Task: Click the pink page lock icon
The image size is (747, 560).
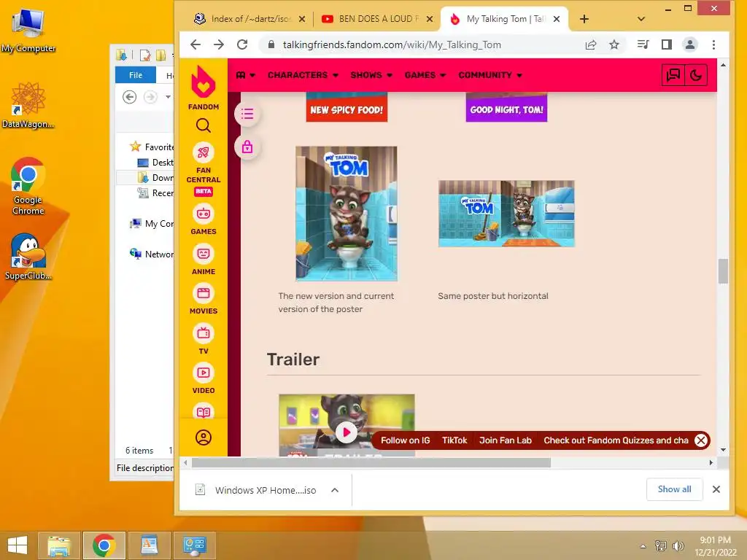Action: point(247,147)
